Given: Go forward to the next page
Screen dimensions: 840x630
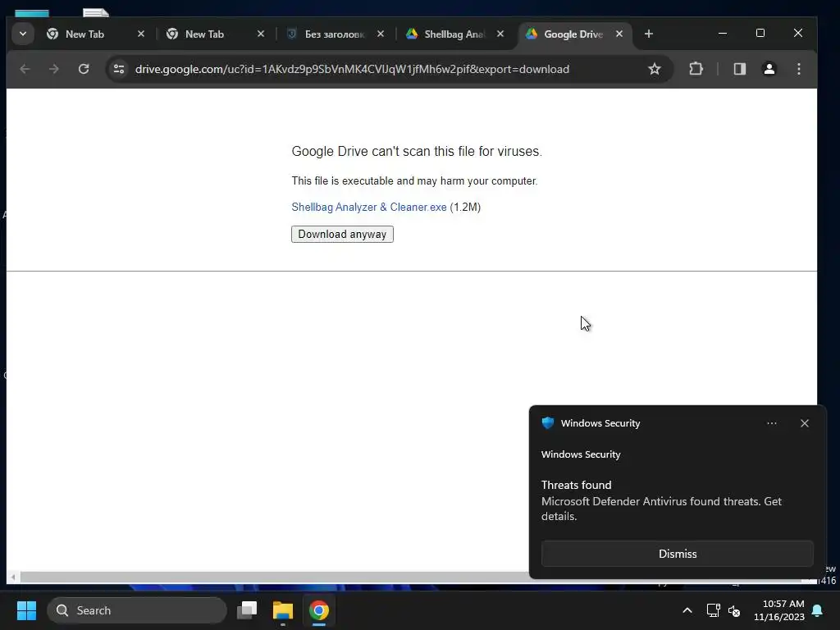Looking at the screenshot, I should click(x=53, y=69).
